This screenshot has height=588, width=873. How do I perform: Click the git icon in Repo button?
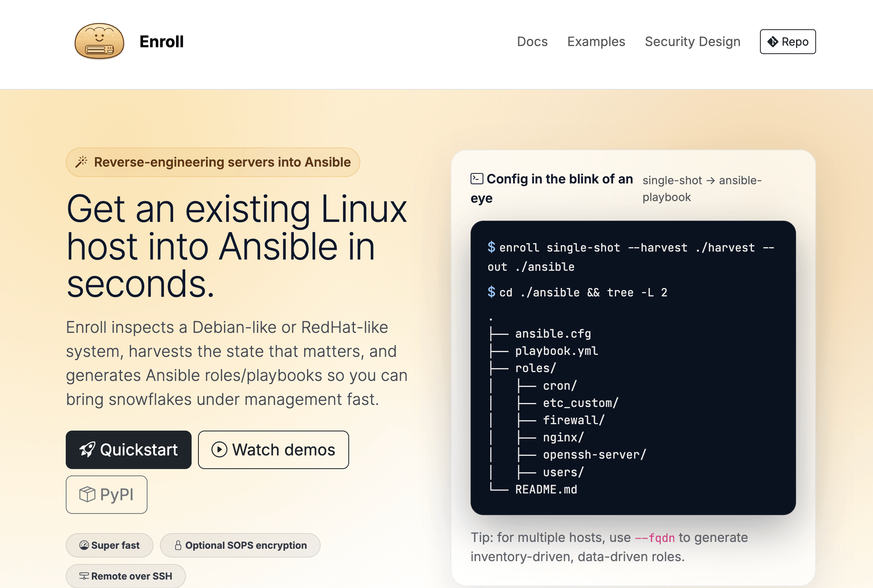pyautogui.click(x=772, y=42)
